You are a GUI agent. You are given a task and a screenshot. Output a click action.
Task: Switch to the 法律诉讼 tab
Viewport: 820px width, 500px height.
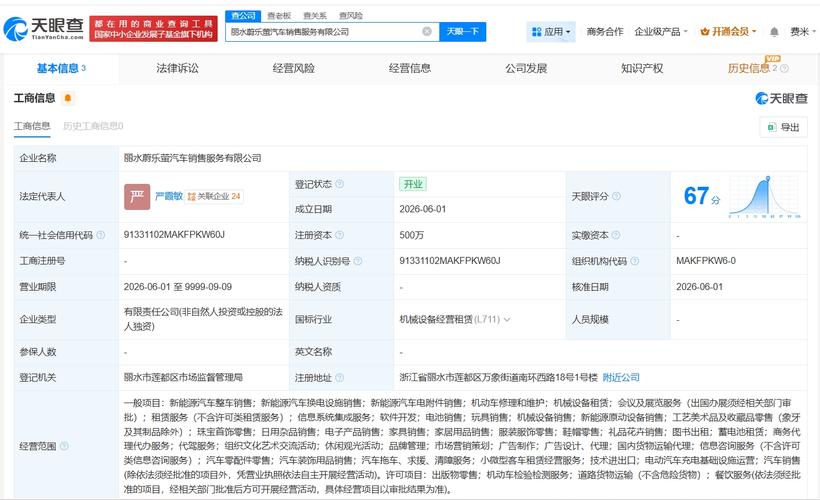coord(177,68)
